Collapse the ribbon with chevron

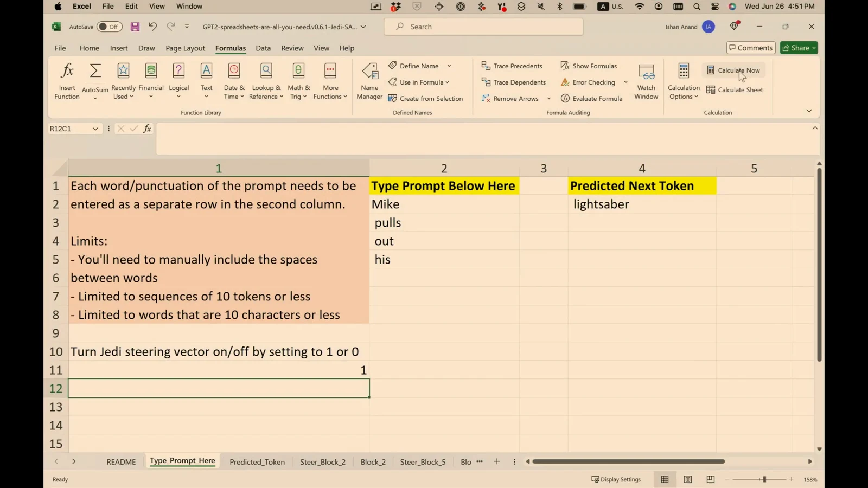click(809, 111)
